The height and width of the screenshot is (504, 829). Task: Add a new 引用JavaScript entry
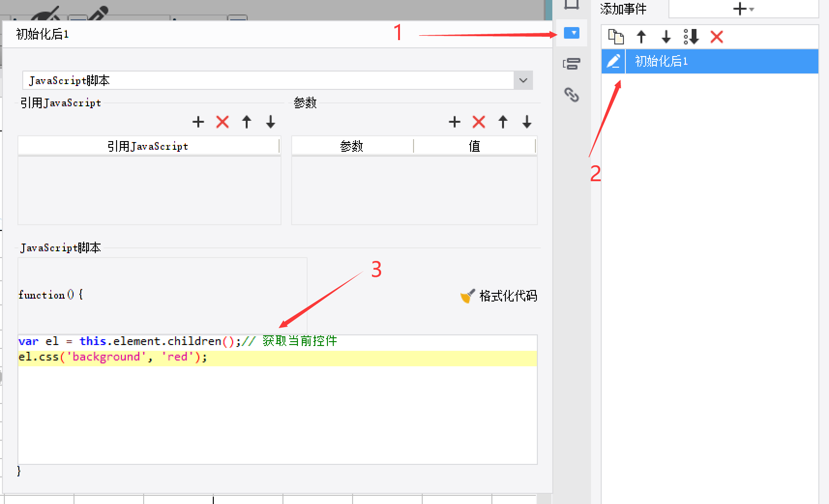(198, 122)
